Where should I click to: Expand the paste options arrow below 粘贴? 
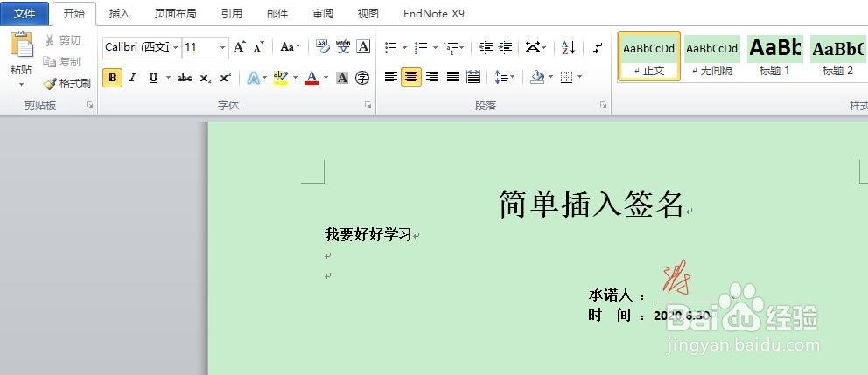(22, 85)
